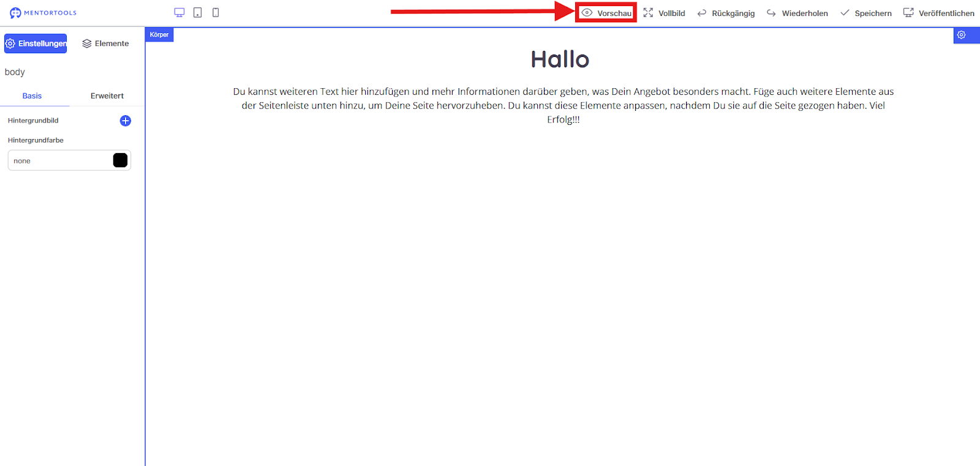Click the Hintergrundfarbe label
980x466 pixels.
point(36,140)
